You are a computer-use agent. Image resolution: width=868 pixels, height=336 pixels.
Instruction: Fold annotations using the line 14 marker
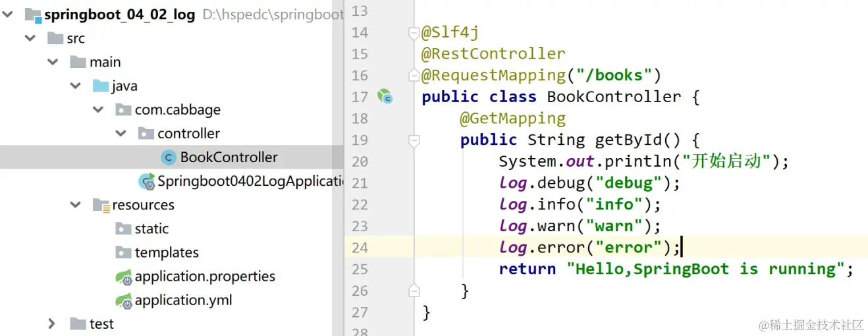tap(414, 32)
